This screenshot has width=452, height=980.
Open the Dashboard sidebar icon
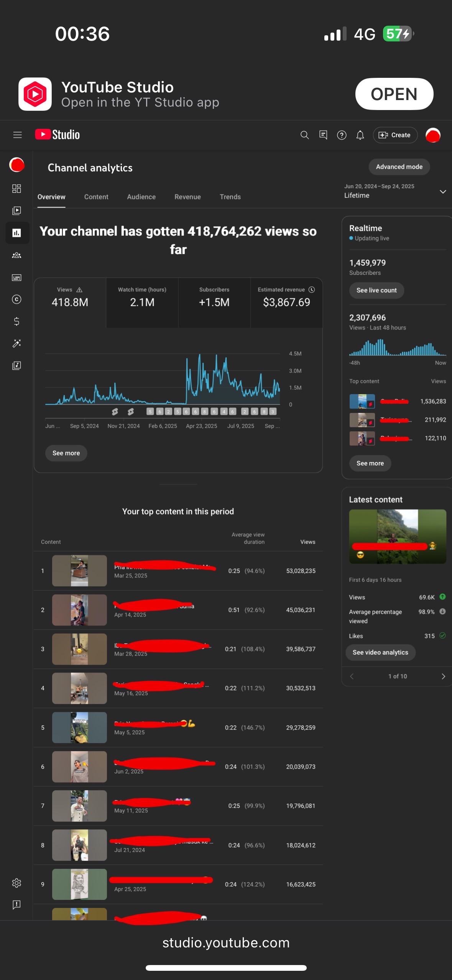click(16, 189)
